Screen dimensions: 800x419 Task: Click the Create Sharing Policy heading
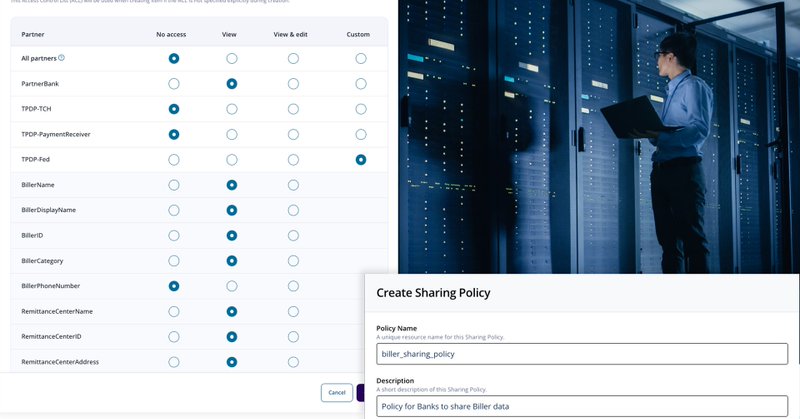pos(433,293)
